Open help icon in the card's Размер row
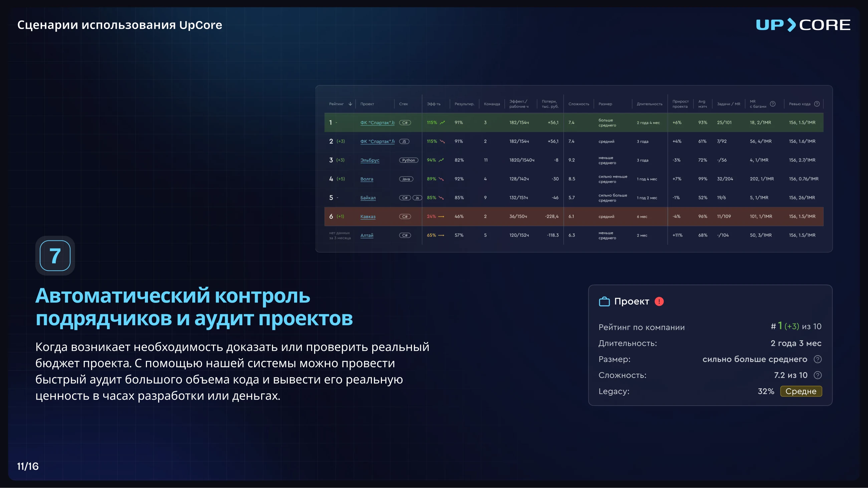Image resolution: width=868 pixels, height=488 pixels. (818, 359)
